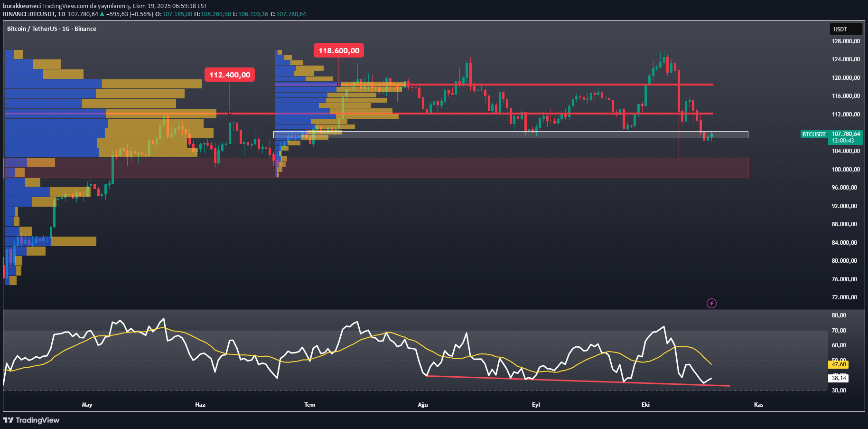The image size is (868, 429).
Task: Click the red 112.400,00 price callout
Action: pos(230,75)
